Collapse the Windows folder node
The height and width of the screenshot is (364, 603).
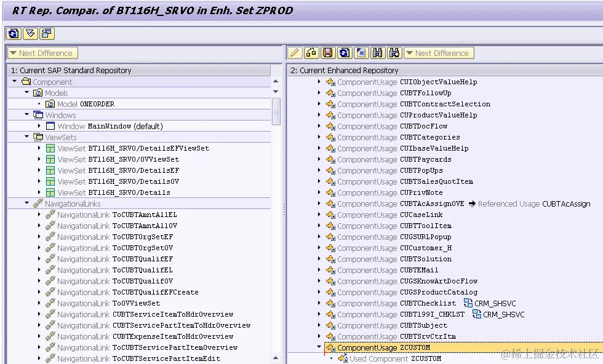coord(26,114)
